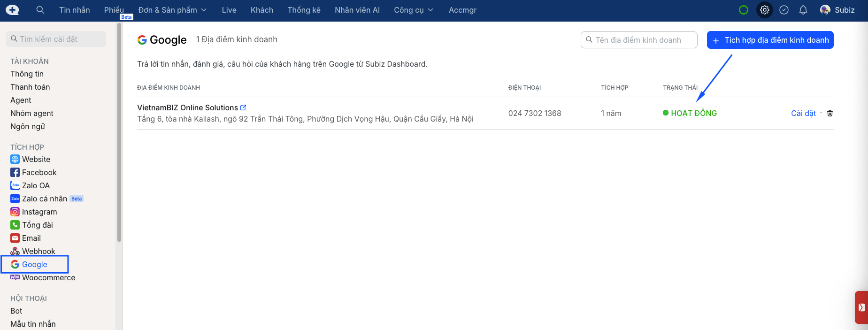Expand the Đơn & Sản phẩm dropdown
Viewport: 868px width, 330px height.
click(172, 10)
